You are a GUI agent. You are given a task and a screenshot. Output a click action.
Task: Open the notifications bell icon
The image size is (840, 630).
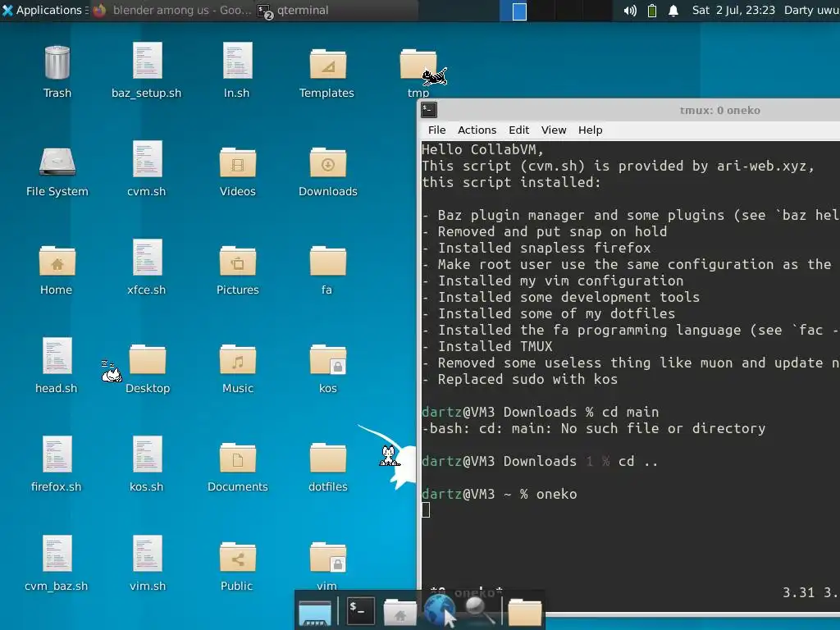(x=673, y=10)
